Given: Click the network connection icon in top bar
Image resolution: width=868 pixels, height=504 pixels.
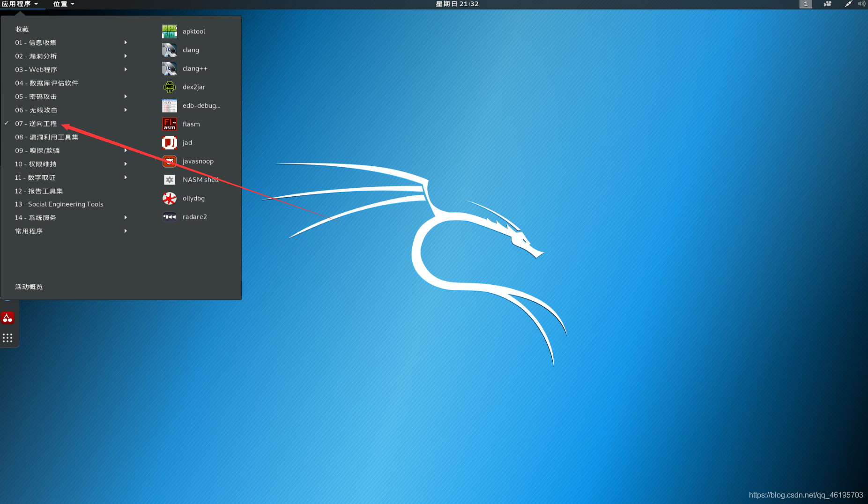Looking at the screenshot, I should 848,4.
